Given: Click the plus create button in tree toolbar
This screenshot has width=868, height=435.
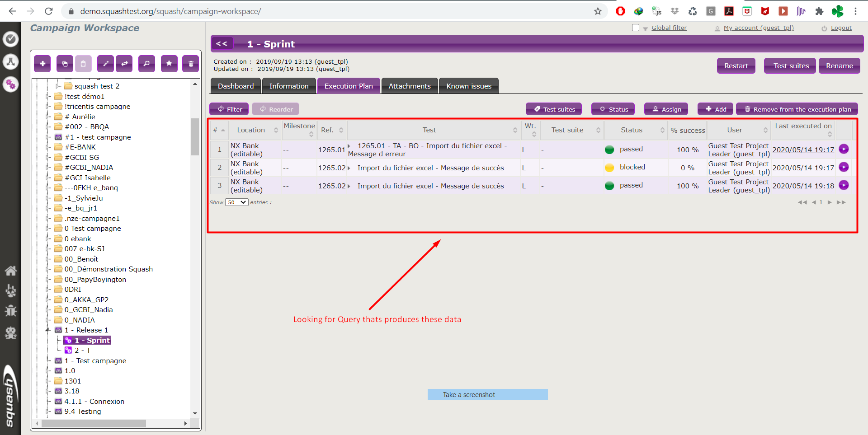Looking at the screenshot, I should [42, 64].
